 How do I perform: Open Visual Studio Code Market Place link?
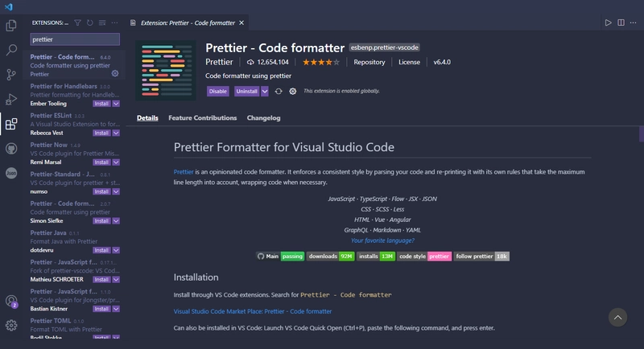click(253, 312)
